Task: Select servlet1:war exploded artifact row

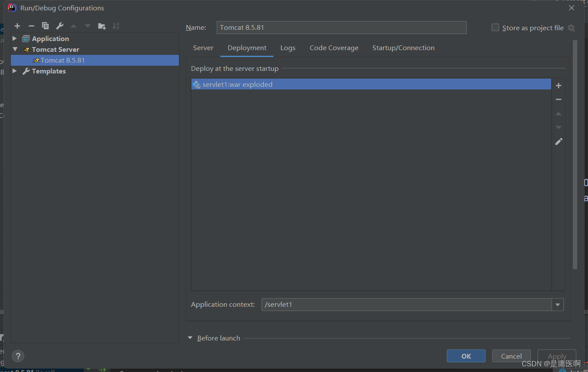Action: coord(371,84)
